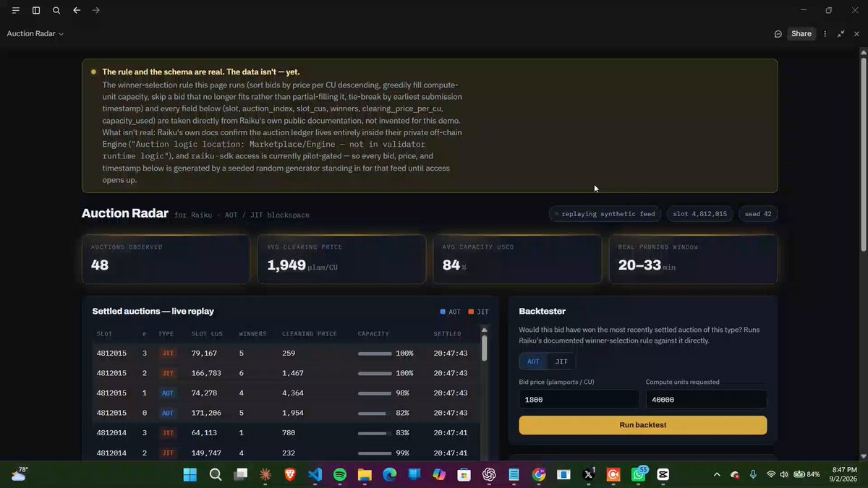Run the backtest
This screenshot has height=488, width=868.
643,425
